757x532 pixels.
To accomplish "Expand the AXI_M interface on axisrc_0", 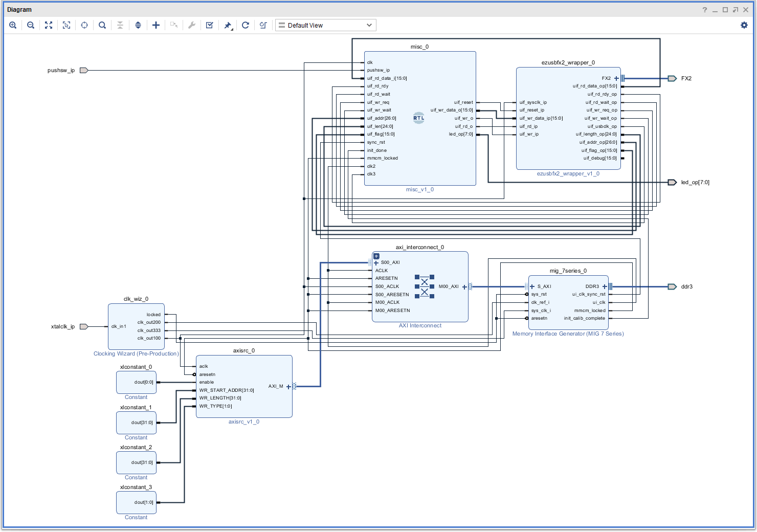I will point(288,387).
